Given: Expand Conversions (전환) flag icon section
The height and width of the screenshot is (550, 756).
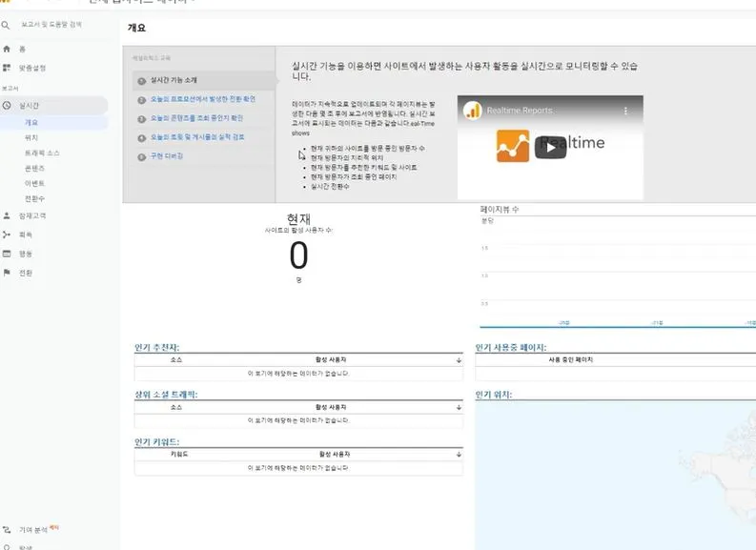Looking at the screenshot, I should pos(7,273).
